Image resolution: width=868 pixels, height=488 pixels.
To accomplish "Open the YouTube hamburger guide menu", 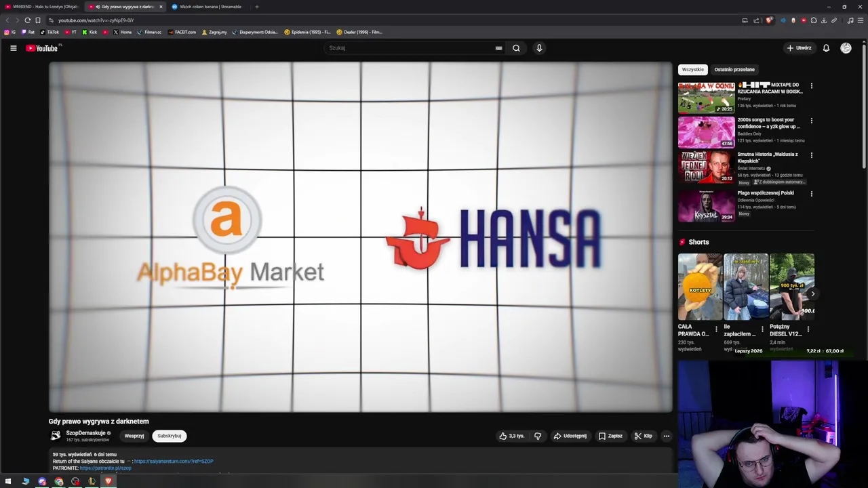I will [13, 48].
